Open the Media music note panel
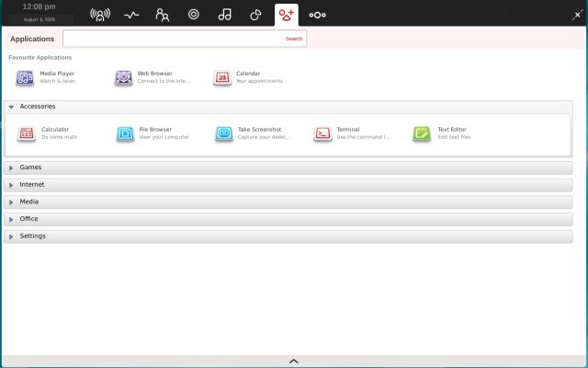The width and height of the screenshot is (588, 368). pyautogui.click(x=224, y=15)
